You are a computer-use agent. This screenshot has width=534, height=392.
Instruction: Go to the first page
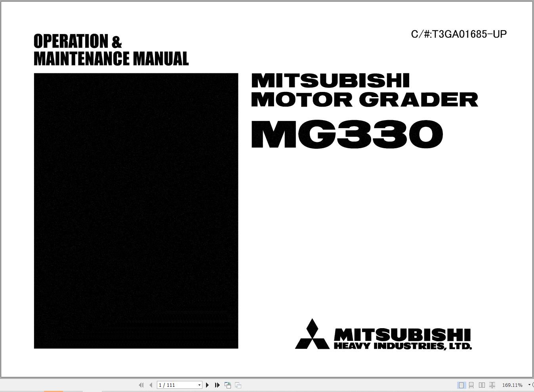tap(141, 385)
